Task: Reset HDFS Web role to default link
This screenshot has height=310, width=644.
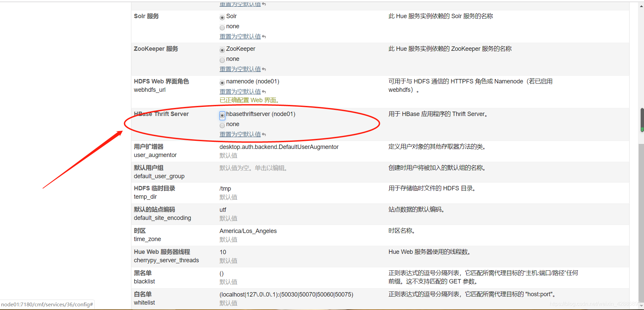Action: pyautogui.click(x=240, y=91)
